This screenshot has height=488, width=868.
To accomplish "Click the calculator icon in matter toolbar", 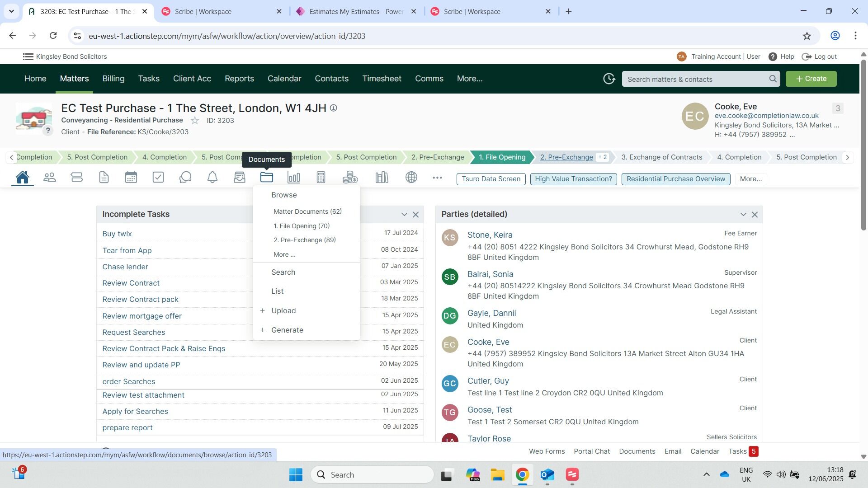I will point(321,178).
